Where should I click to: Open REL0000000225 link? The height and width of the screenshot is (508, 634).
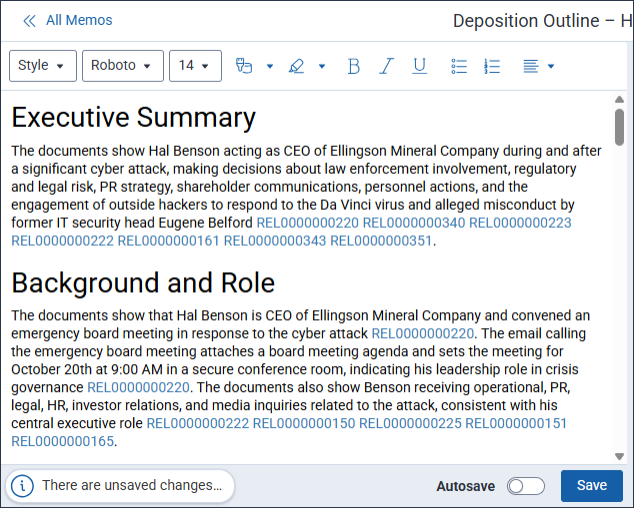pyautogui.click(x=410, y=423)
